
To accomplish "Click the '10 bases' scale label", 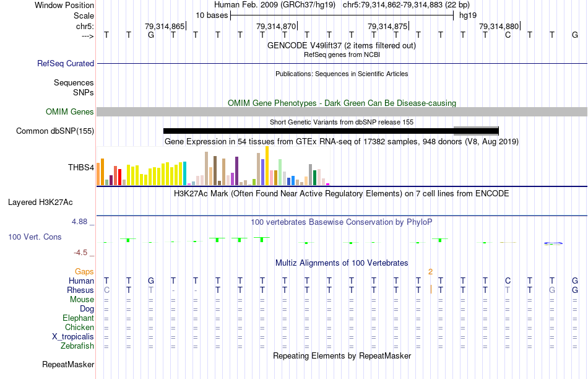I will coord(212,15).
